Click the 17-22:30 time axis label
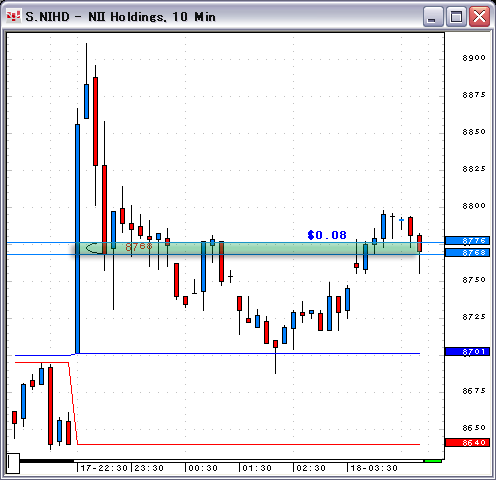Screen dimensions: 496x480 [104, 468]
